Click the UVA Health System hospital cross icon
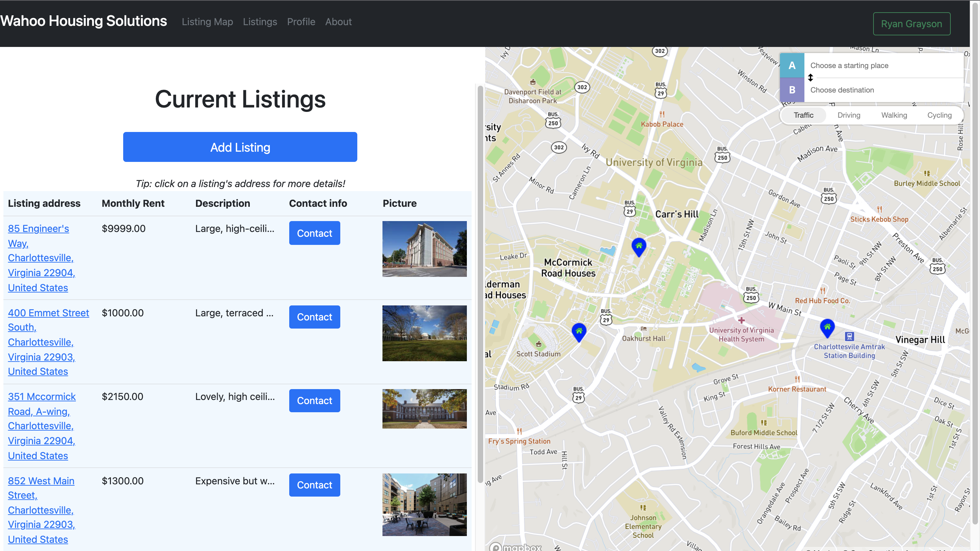This screenshot has height=551, width=980. tap(741, 320)
